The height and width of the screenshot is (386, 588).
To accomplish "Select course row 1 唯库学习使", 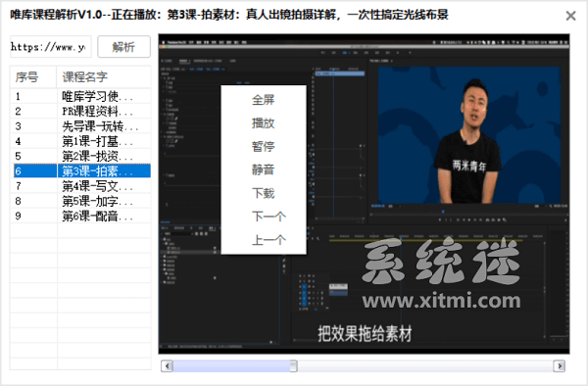I will click(x=80, y=96).
